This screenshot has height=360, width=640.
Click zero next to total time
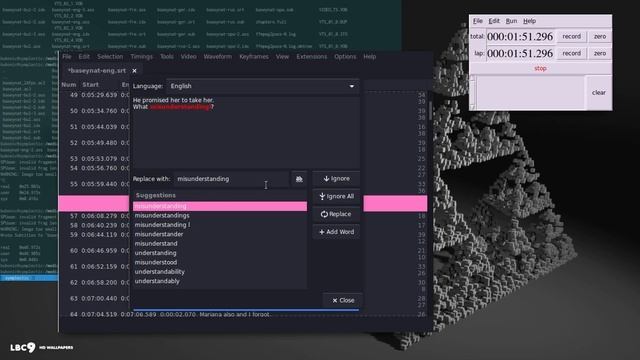600,37
